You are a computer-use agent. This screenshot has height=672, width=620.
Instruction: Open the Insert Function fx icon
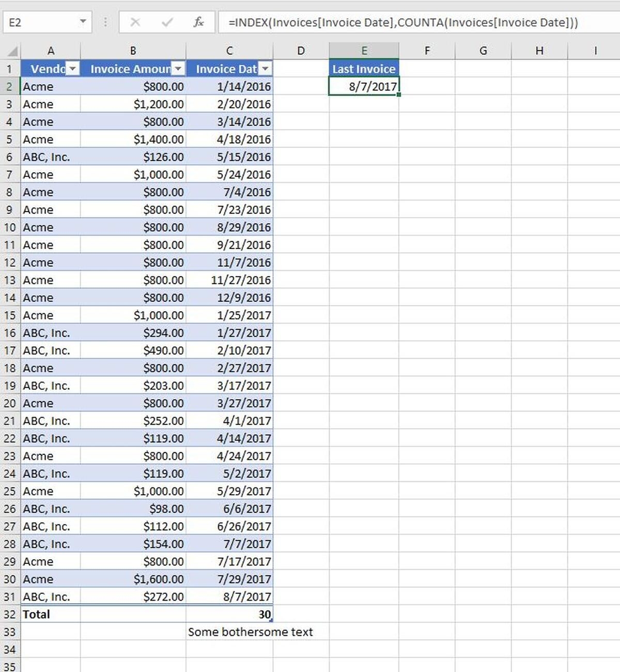[198, 22]
